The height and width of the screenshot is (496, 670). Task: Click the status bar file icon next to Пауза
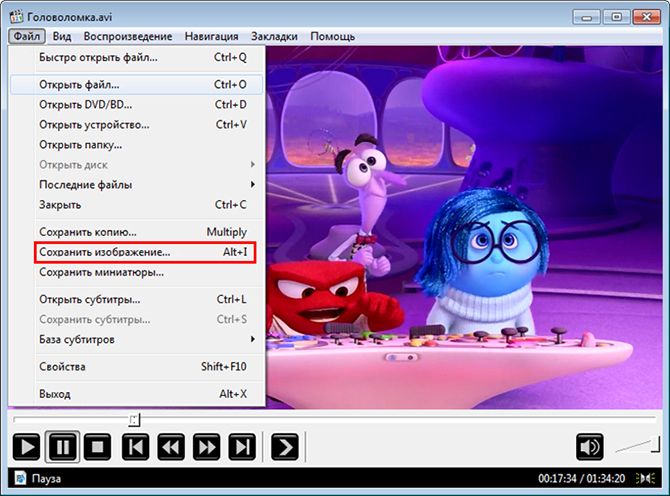(x=20, y=478)
